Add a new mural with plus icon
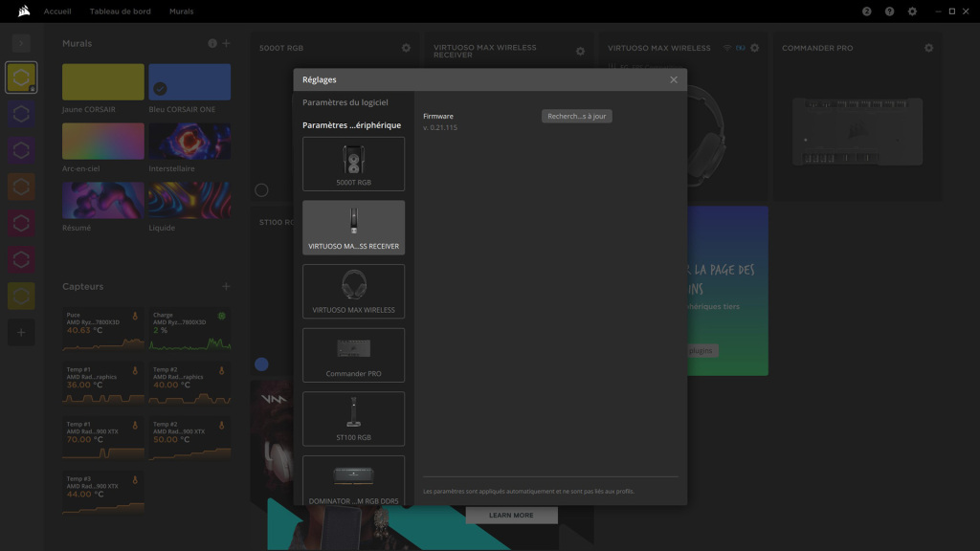 226,43
